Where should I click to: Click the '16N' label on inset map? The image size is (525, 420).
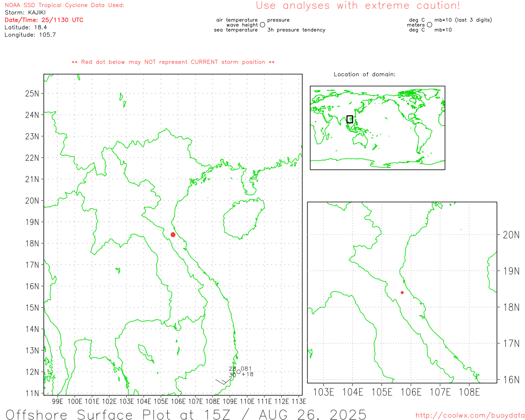511,380
